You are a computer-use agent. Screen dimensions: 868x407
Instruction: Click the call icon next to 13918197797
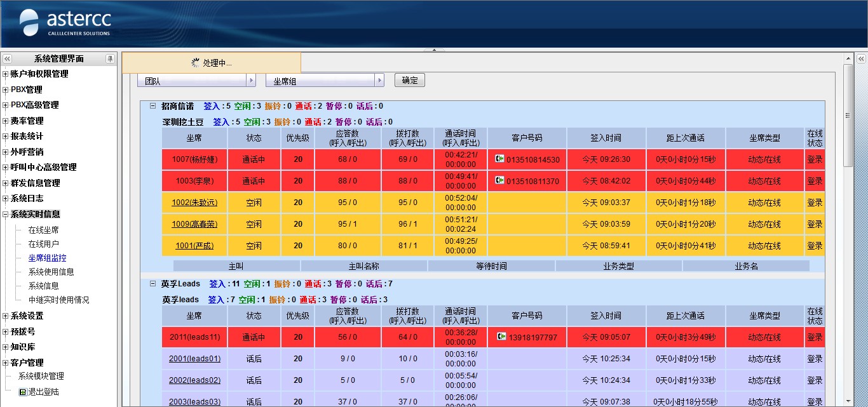501,337
